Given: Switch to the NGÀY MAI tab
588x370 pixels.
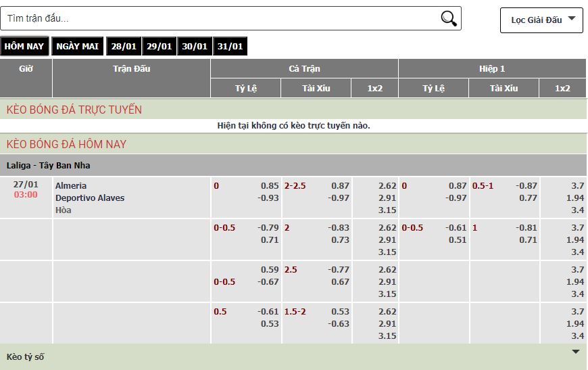Looking at the screenshot, I should tap(77, 47).
